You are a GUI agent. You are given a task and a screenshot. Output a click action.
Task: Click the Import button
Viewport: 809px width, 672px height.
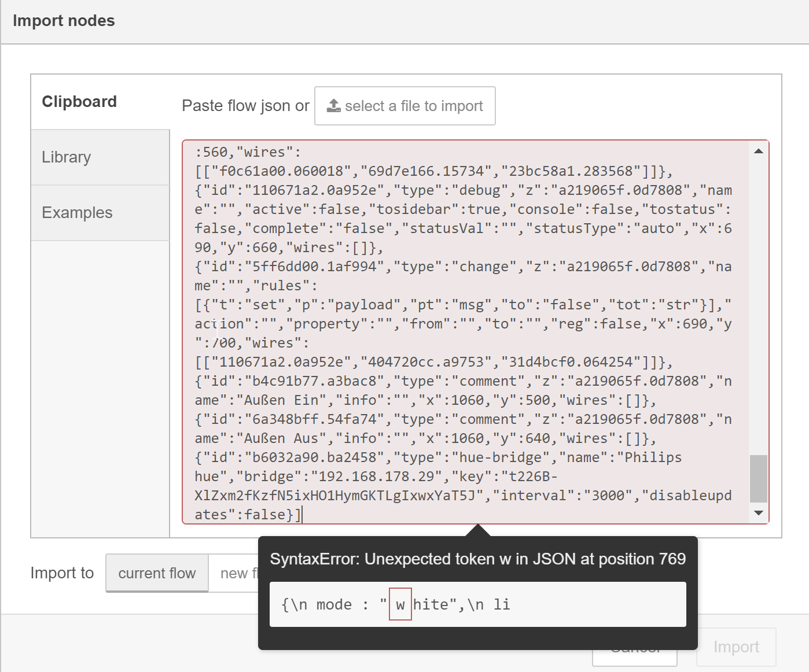736,647
